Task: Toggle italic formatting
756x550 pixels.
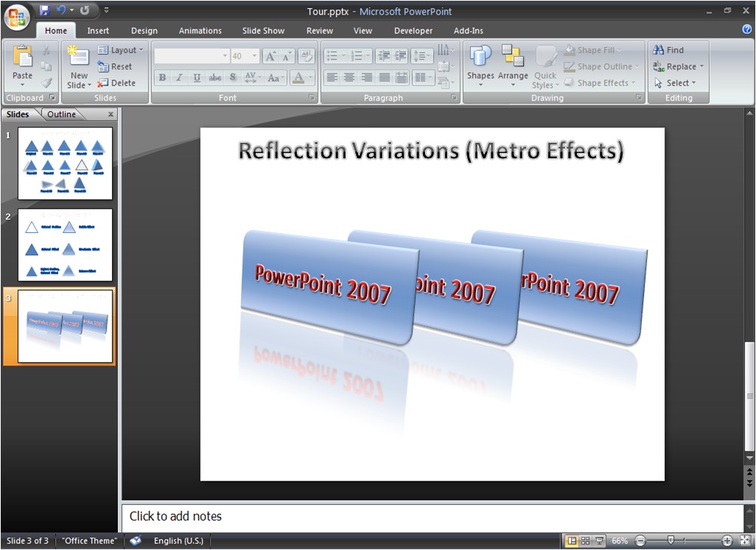Action: coord(179,77)
